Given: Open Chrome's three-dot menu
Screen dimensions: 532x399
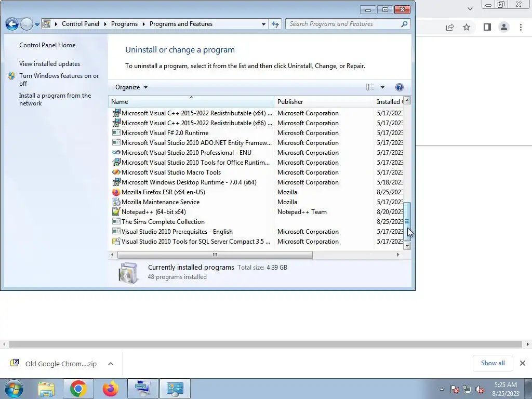Looking at the screenshot, I should (x=521, y=27).
